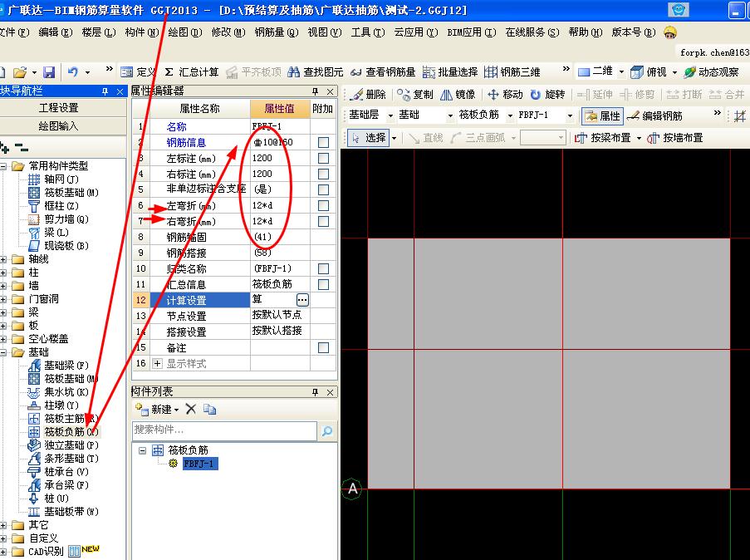750x560 pixels.
Task: Click the Save floppy disk icon
Action: point(49,72)
